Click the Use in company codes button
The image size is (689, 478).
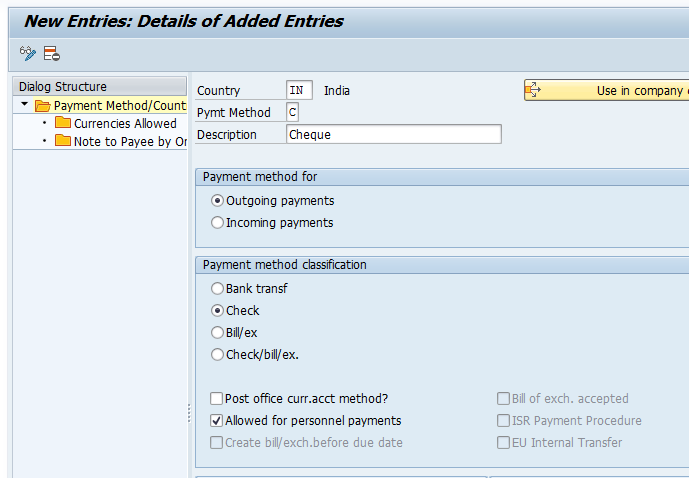[606, 91]
